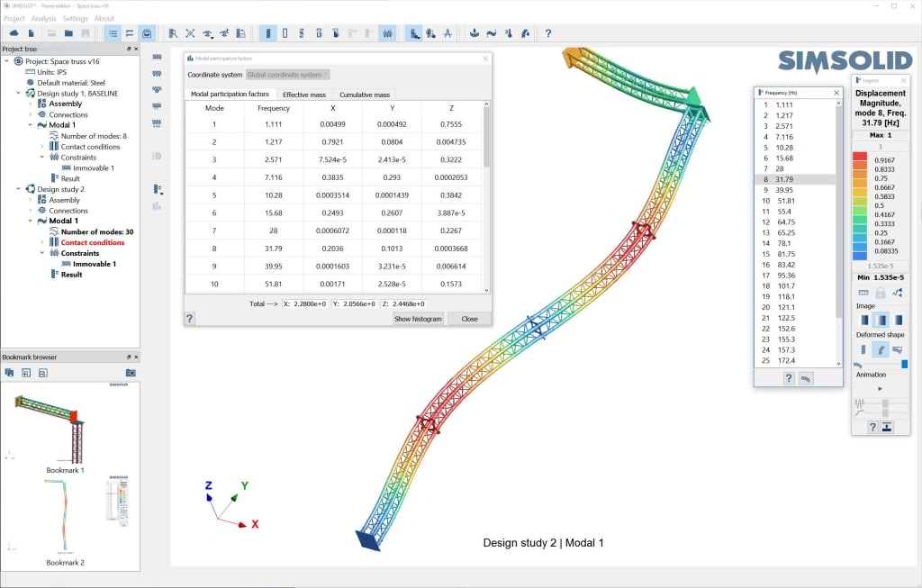Click the eye visibility toolbar icon
The image size is (922, 588).
(x=207, y=33)
